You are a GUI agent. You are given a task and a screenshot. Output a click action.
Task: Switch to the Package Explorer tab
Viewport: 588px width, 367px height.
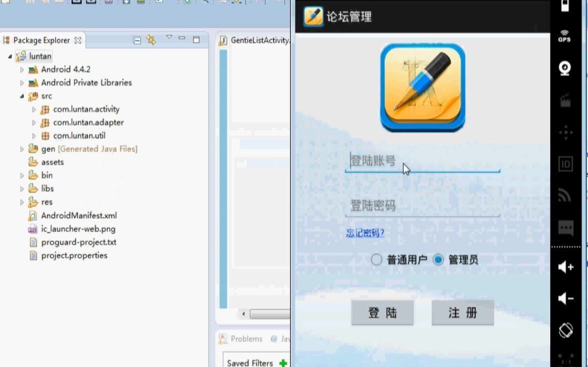tap(42, 40)
